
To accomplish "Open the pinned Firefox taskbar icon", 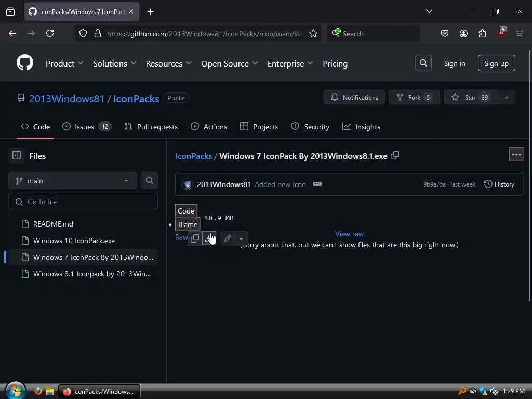I will 37,391.
